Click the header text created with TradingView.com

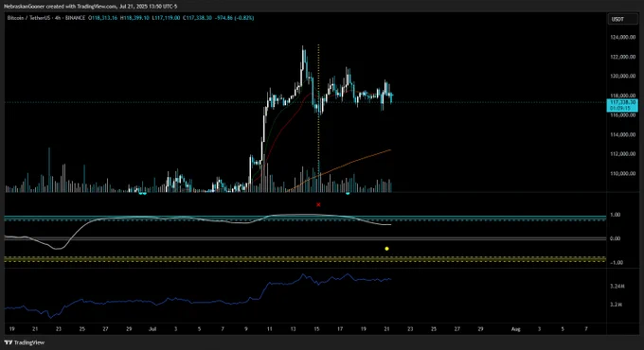(x=91, y=7)
